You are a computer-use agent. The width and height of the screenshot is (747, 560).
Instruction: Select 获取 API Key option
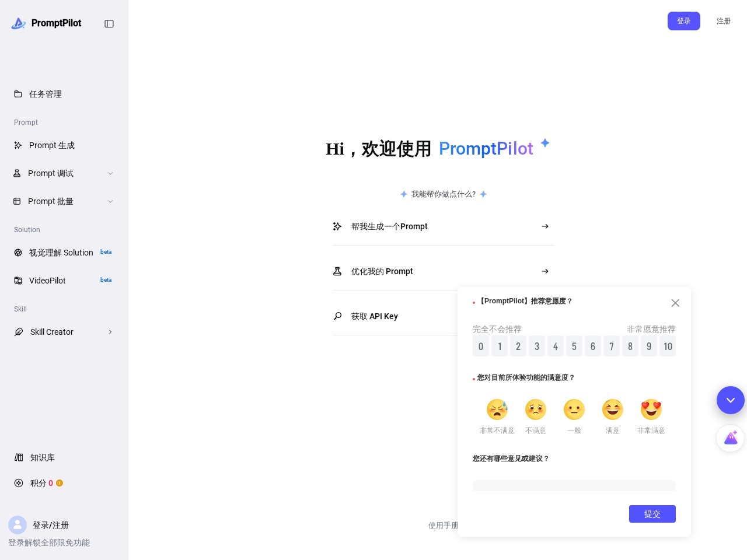tap(395, 316)
